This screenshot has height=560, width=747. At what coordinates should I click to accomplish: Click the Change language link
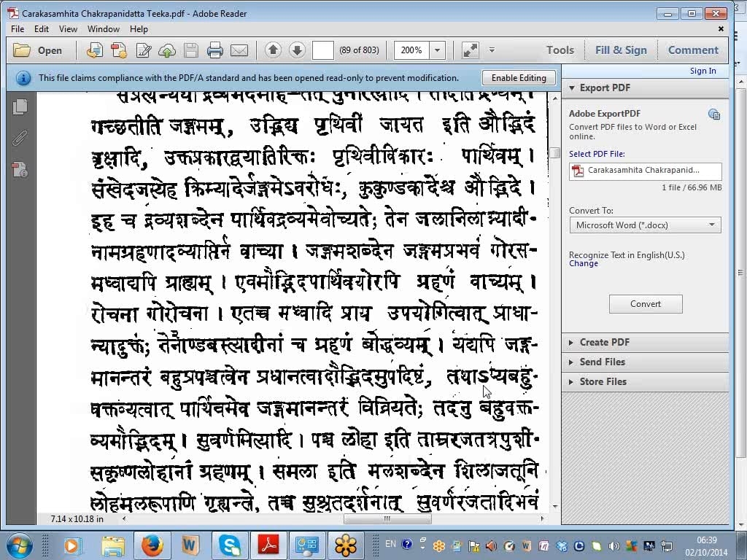click(584, 264)
